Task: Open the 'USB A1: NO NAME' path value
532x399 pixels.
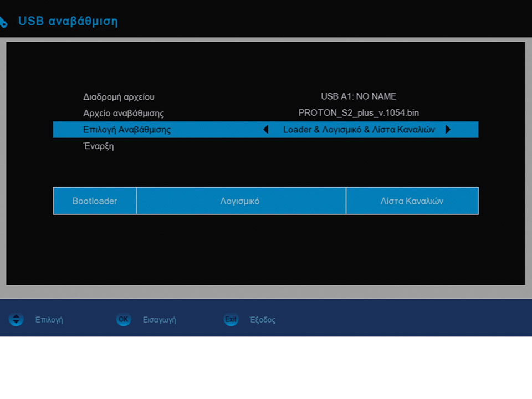Action: (x=359, y=96)
